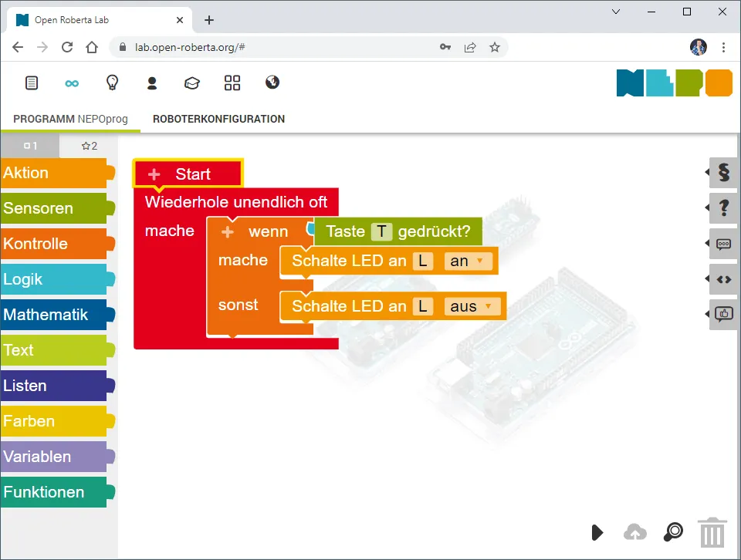Screen dimensions: 741x560
Task: Open the simulation infinity icon
Action: pyautogui.click(x=72, y=83)
